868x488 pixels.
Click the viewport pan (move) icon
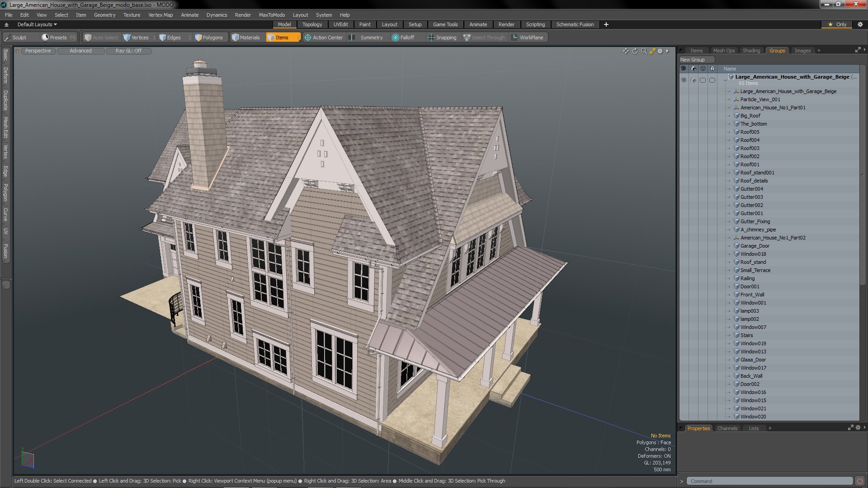[x=626, y=51]
